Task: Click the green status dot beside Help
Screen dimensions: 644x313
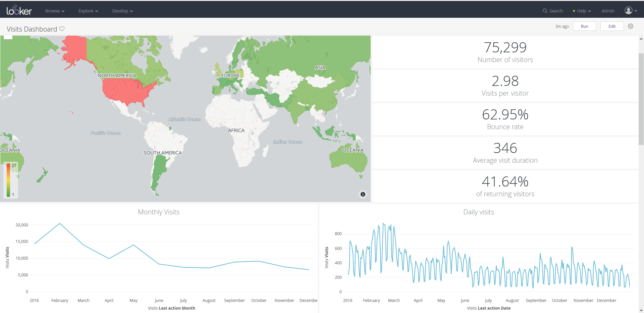Action: tap(574, 11)
